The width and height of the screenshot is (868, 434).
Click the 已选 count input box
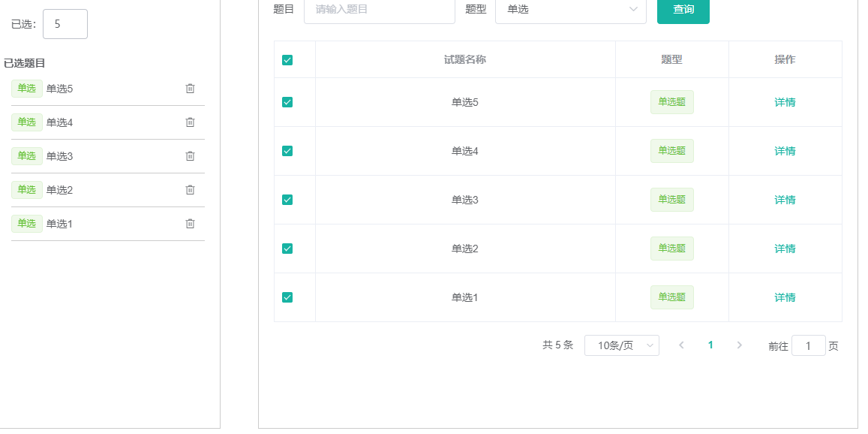[65, 24]
